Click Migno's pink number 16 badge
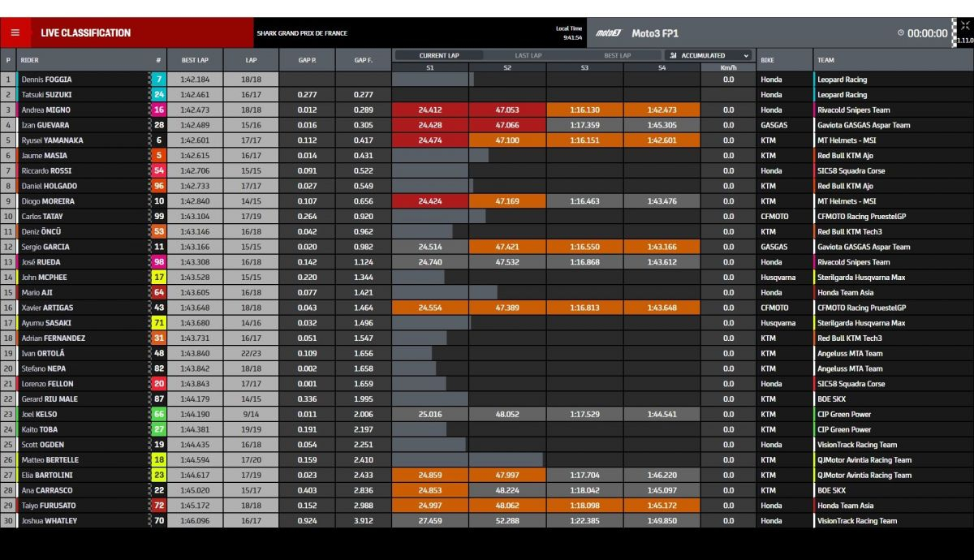Screen dimensions: 974x560 tap(159, 110)
